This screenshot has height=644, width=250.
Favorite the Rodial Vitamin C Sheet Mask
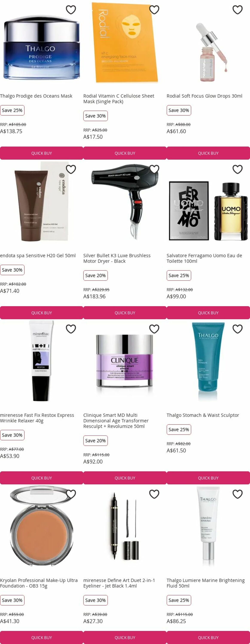(x=154, y=10)
